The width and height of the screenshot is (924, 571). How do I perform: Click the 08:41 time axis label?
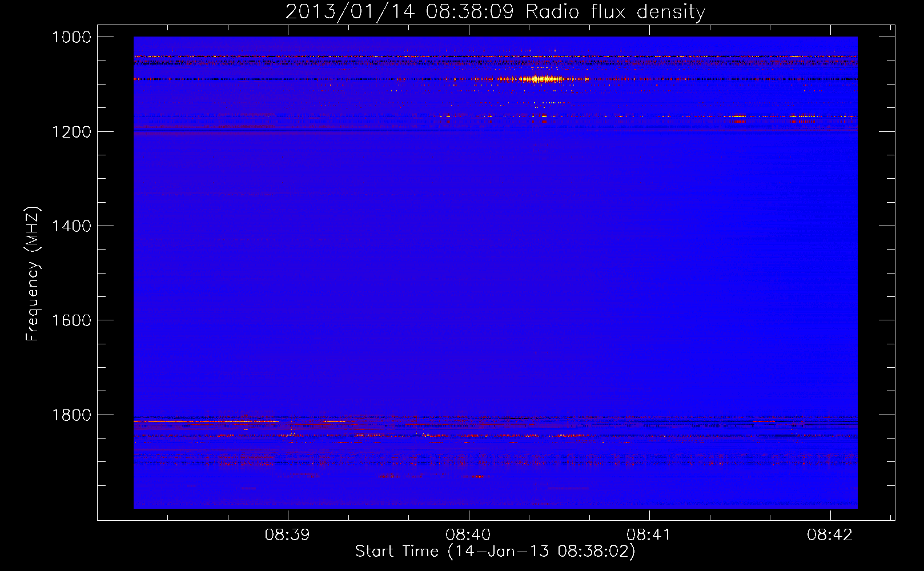649,535
